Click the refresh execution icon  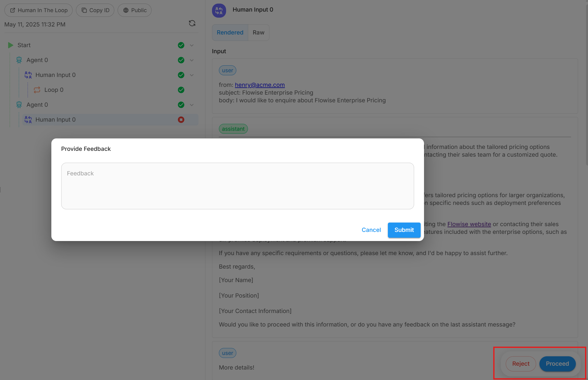(192, 23)
